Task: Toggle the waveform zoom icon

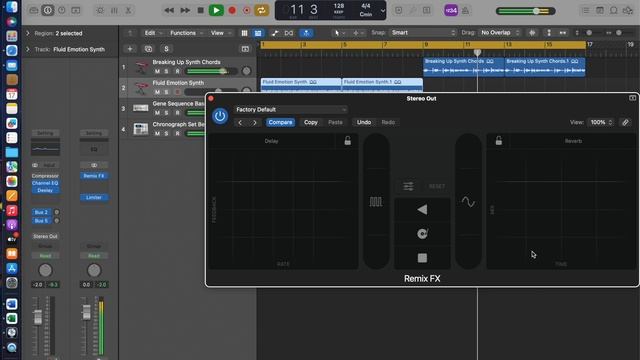Action: click(532, 33)
